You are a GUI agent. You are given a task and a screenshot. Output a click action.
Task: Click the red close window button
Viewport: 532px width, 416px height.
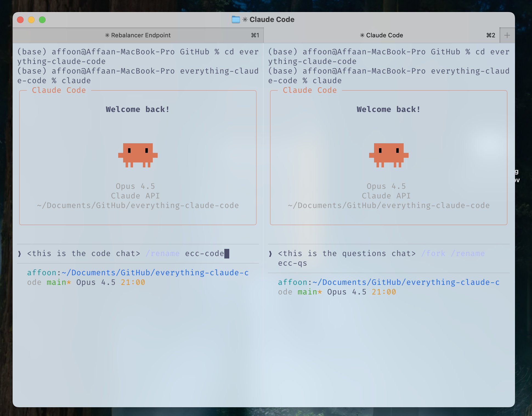20,20
